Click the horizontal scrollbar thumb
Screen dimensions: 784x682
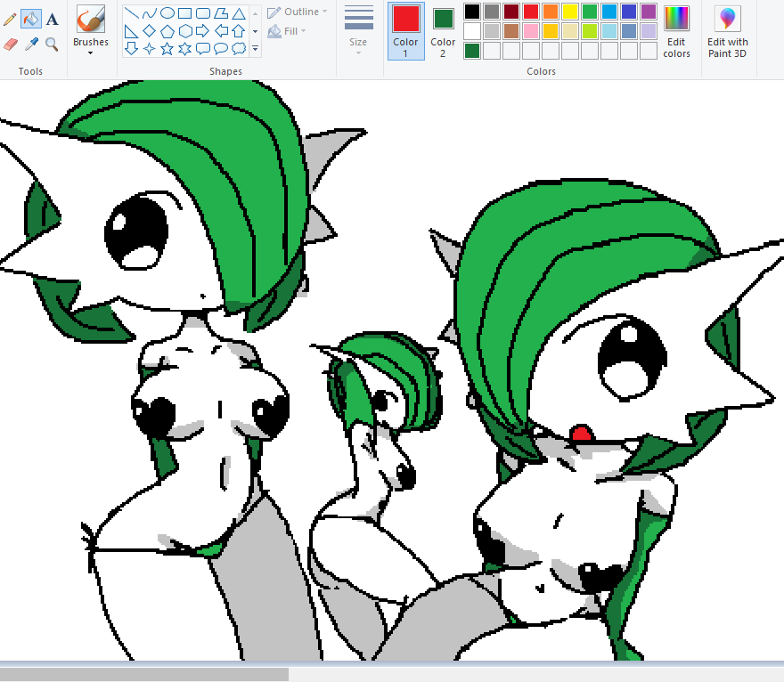tap(144, 675)
